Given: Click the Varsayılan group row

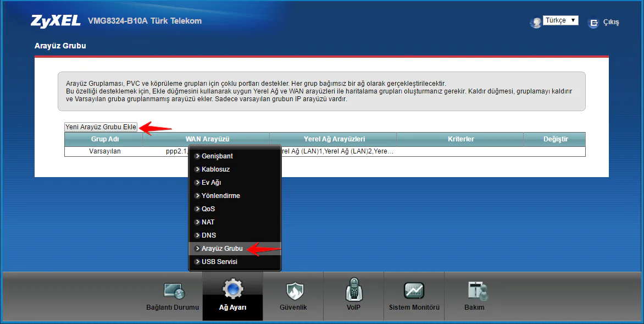Looking at the screenshot, I should (104, 151).
